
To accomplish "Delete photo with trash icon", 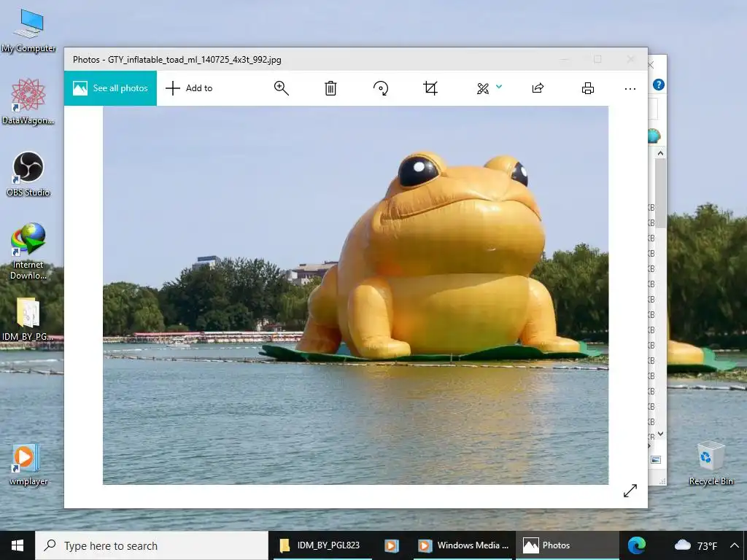I will pos(330,88).
